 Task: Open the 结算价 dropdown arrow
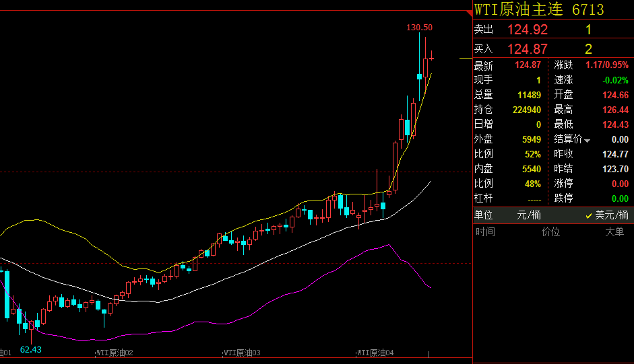pos(587,141)
